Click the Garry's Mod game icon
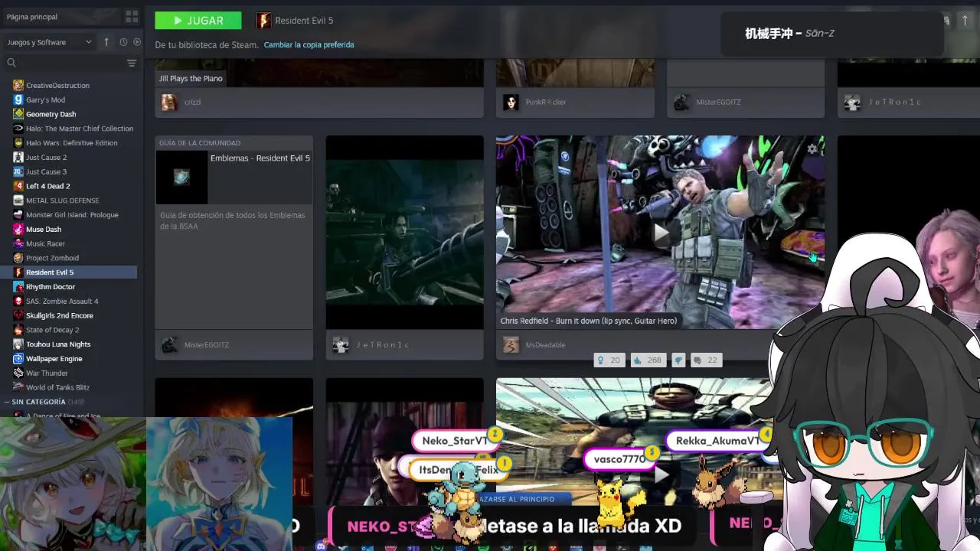The height and width of the screenshot is (551, 980). click(18, 99)
